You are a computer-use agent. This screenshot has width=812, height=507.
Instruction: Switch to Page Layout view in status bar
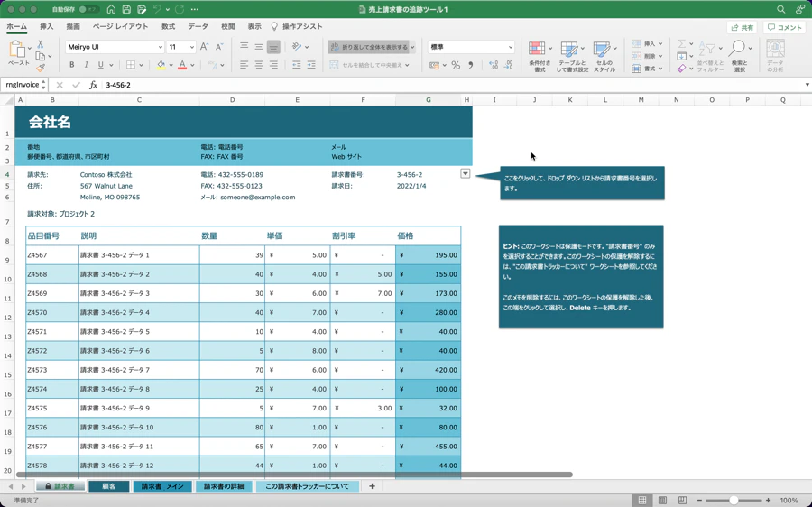pos(662,501)
